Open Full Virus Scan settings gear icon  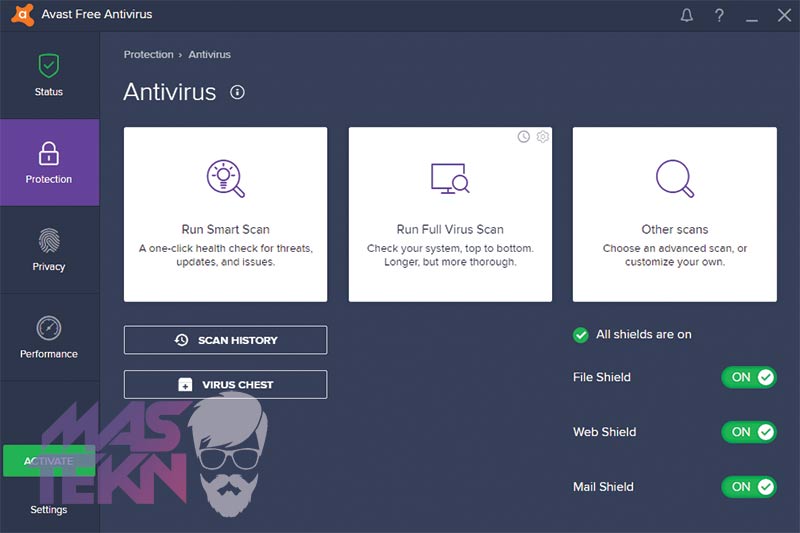[x=543, y=137]
